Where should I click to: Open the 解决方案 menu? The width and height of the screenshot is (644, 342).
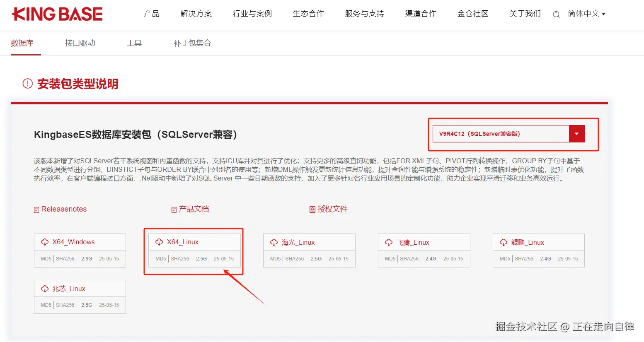(x=196, y=14)
